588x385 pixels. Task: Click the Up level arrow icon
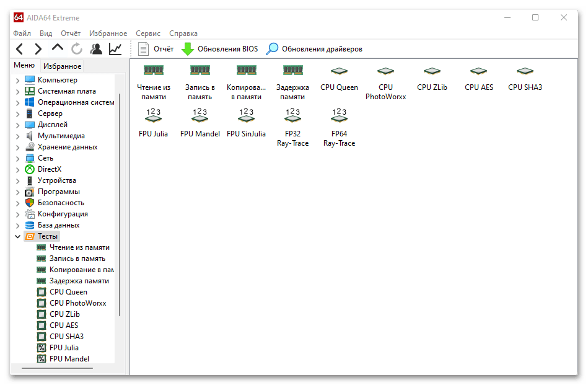pyautogui.click(x=58, y=48)
